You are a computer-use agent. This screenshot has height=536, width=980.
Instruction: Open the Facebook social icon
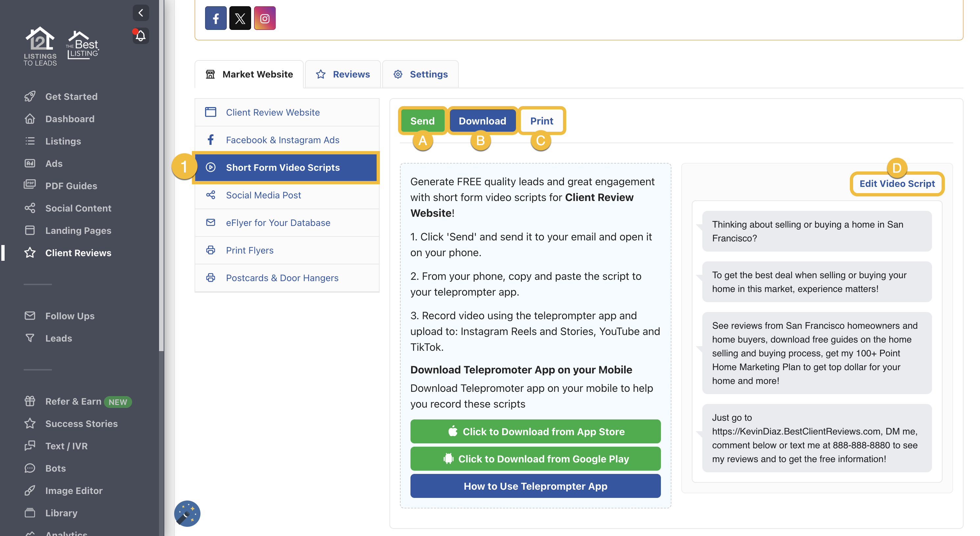pyautogui.click(x=216, y=18)
